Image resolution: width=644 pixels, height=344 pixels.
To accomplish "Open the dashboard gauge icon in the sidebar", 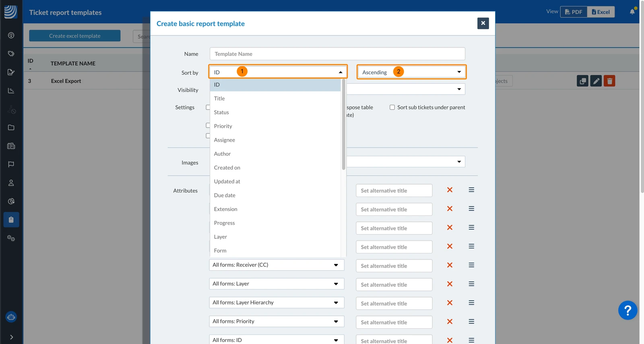I will (x=11, y=35).
